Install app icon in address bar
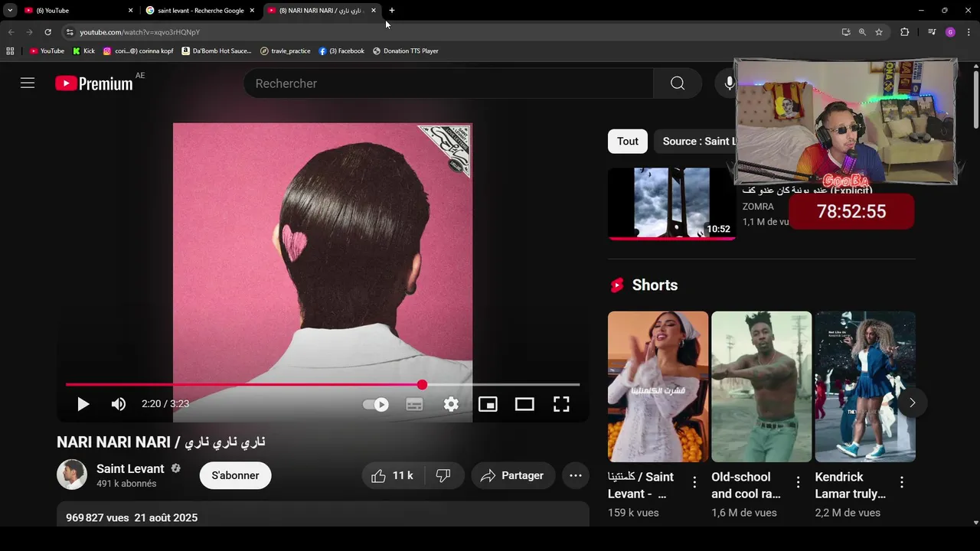 coord(846,32)
